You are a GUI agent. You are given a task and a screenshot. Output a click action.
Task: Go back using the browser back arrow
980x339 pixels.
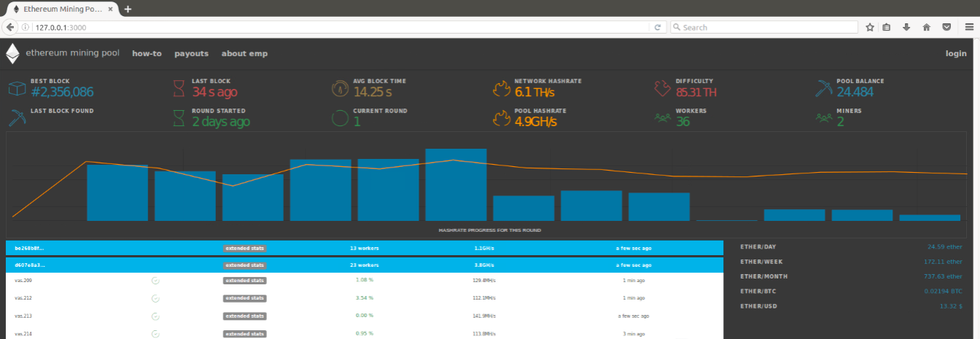click(10, 27)
